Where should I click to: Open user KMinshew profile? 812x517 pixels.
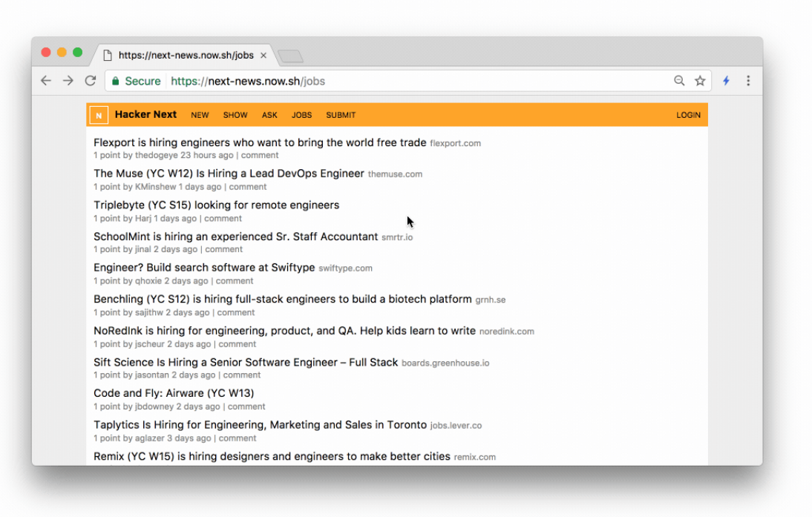click(155, 187)
